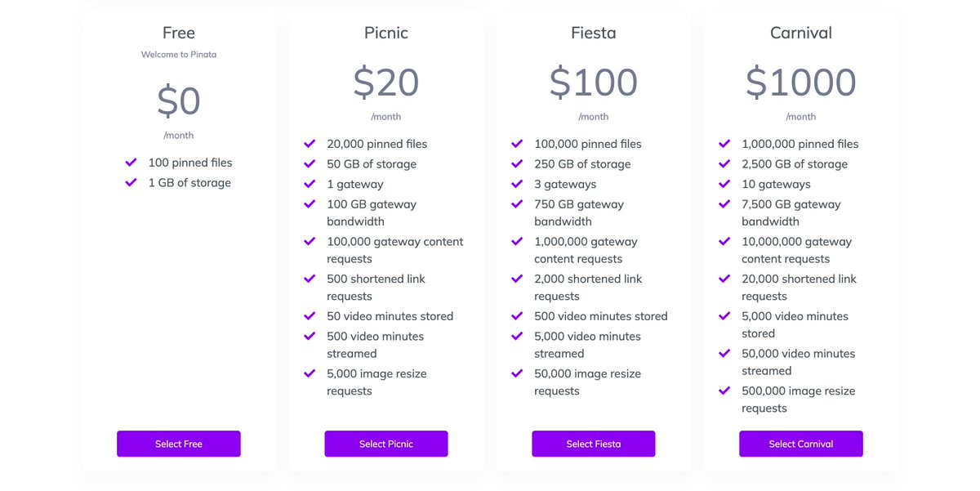Click checkmark beside 10 gateways
This screenshot has height=491, width=980.
coord(724,184)
